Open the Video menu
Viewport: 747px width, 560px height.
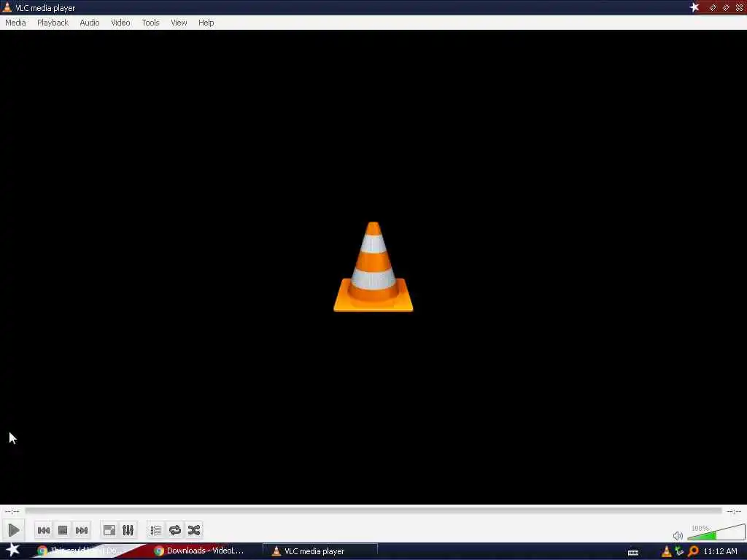click(120, 23)
